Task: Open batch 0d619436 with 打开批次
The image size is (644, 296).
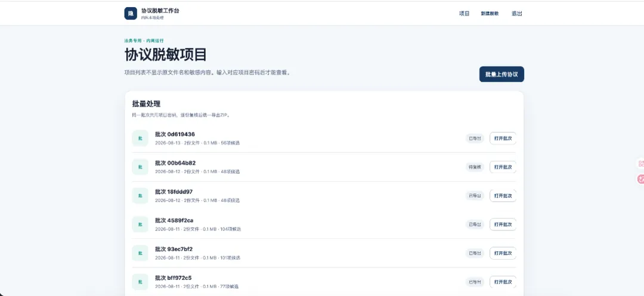Action: pos(503,138)
